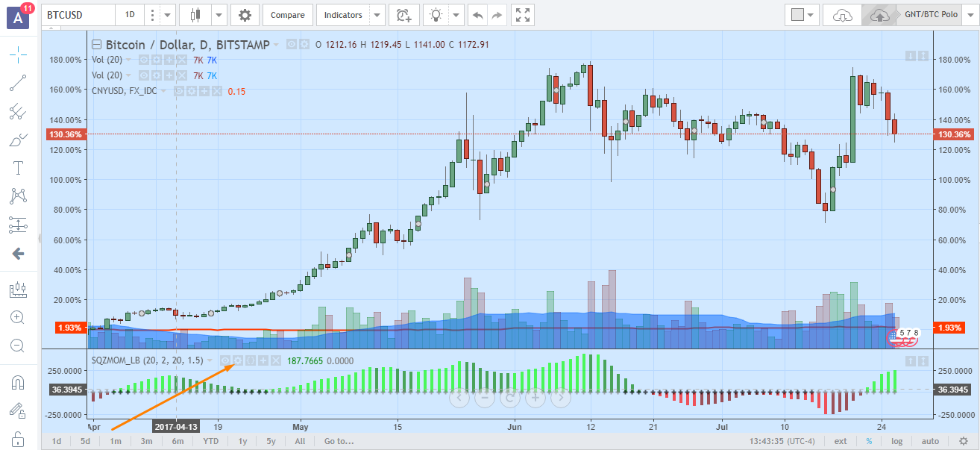Open settings for SQZMOM_LB indicator
The width and height of the screenshot is (980, 450).
point(238,360)
